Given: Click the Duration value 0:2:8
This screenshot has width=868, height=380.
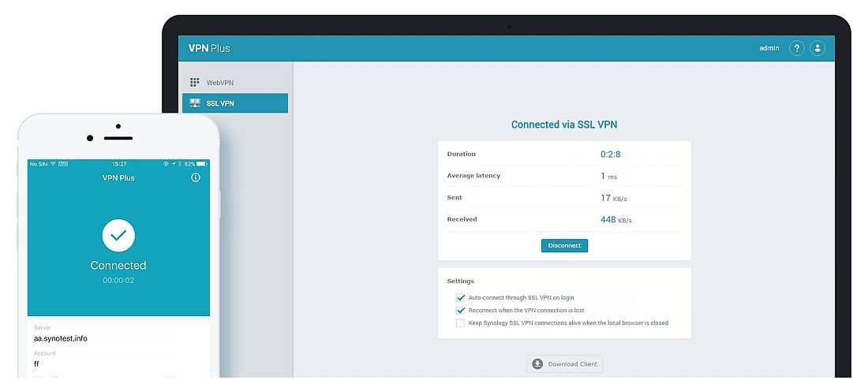Looking at the screenshot, I should [611, 155].
